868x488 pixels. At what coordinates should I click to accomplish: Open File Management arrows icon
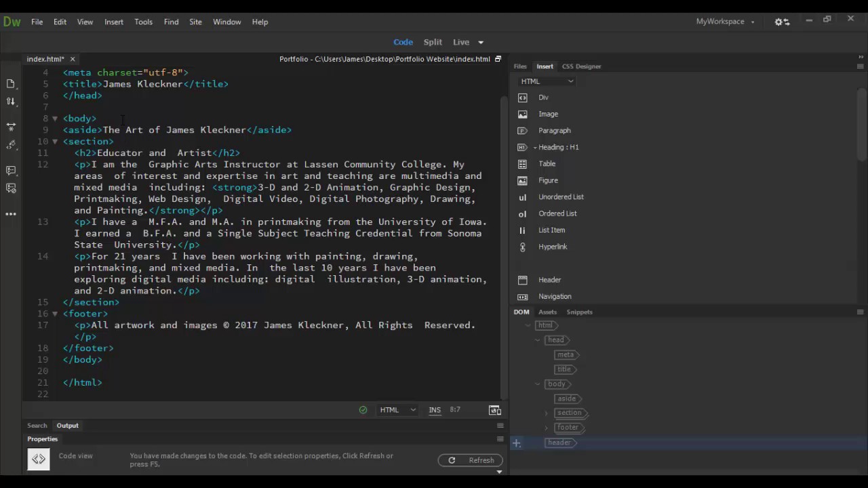coord(11,102)
